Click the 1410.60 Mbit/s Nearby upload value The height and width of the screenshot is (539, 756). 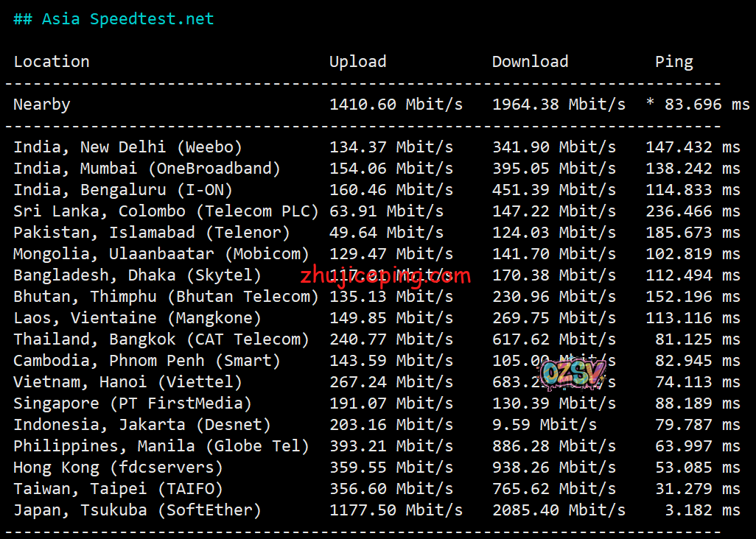pos(396,105)
